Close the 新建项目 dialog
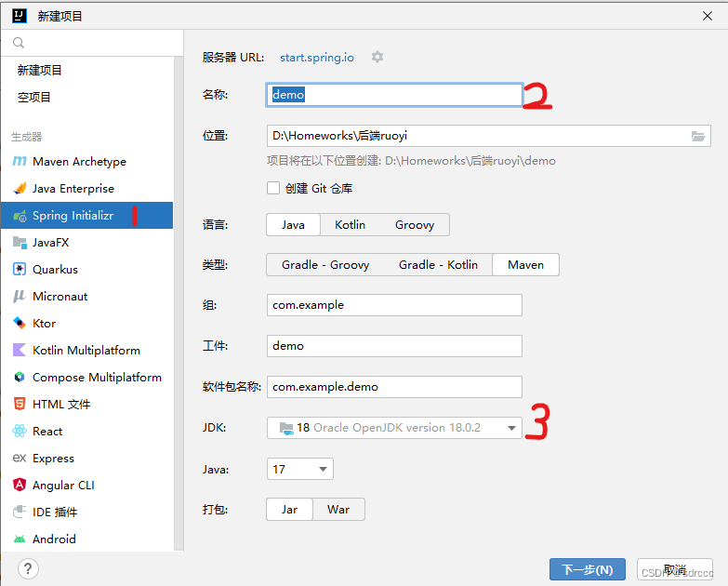The height and width of the screenshot is (586, 728). 708,16
